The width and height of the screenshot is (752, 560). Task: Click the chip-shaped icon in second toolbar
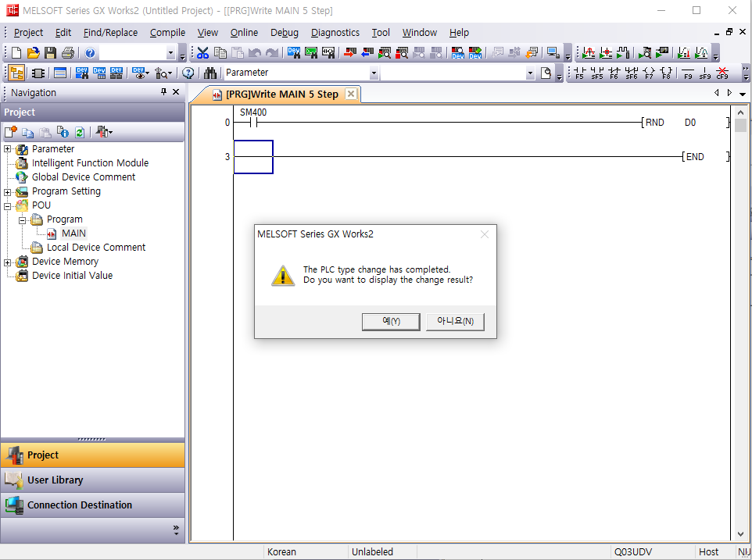point(38,73)
